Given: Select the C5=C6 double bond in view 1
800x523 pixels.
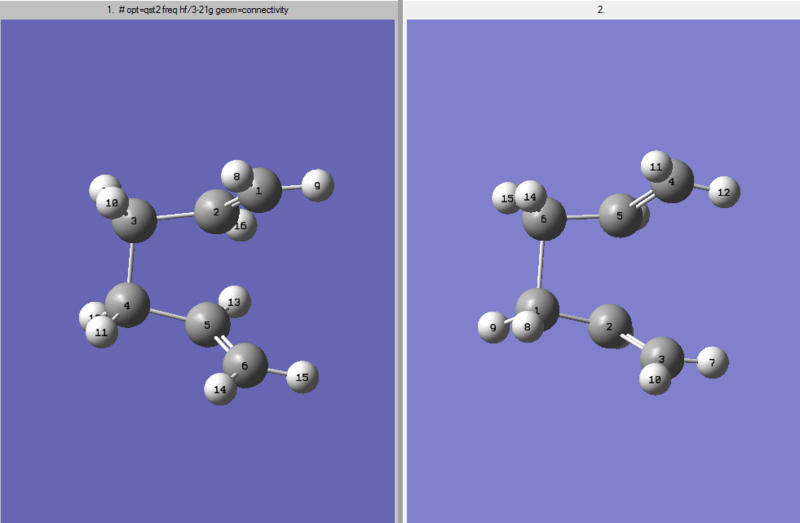Looking at the screenshot, I should [x=223, y=343].
